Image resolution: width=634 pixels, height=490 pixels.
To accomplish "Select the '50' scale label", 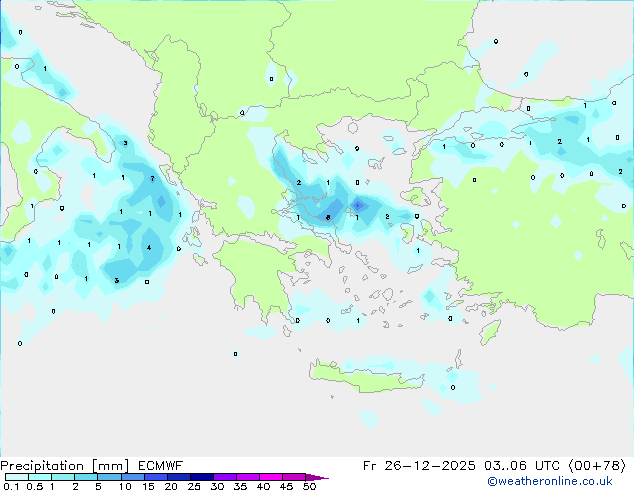I will [309, 486].
